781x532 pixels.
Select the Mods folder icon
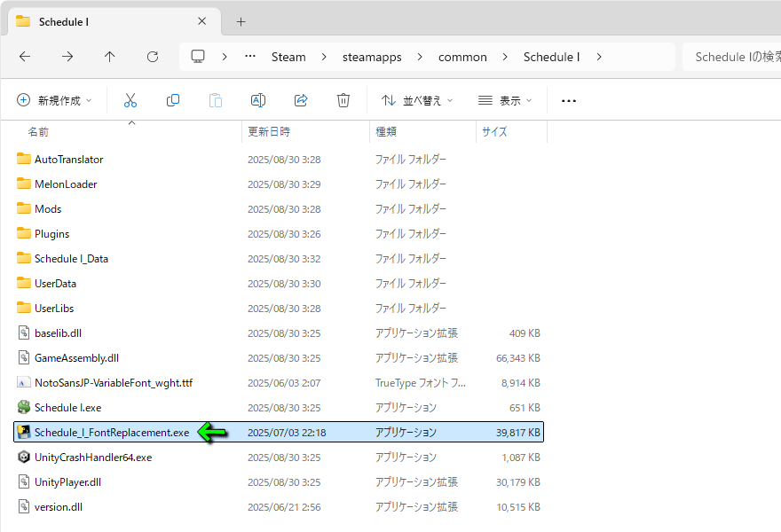pos(23,208)
